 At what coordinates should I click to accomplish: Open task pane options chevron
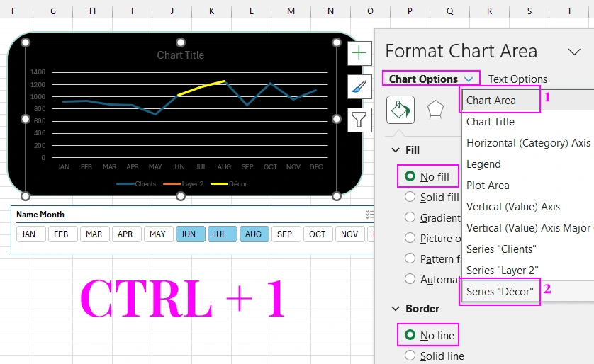point(574,51)
